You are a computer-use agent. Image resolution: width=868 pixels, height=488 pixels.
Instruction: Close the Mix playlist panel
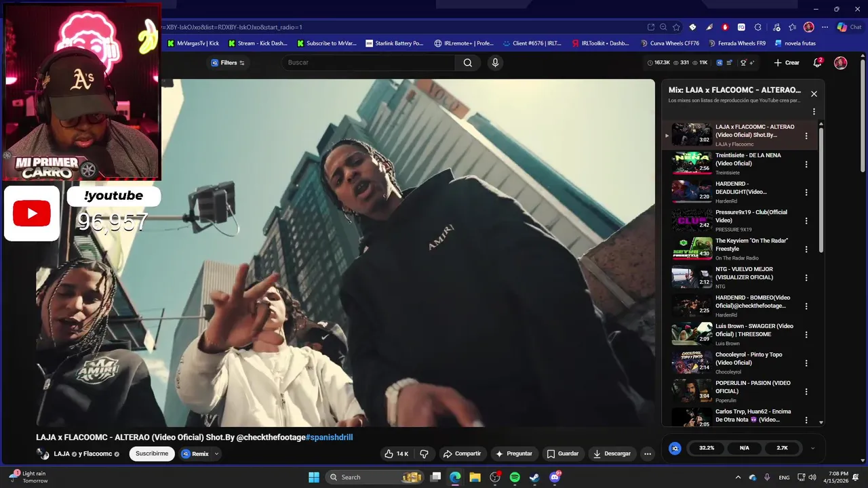point(814,94)
